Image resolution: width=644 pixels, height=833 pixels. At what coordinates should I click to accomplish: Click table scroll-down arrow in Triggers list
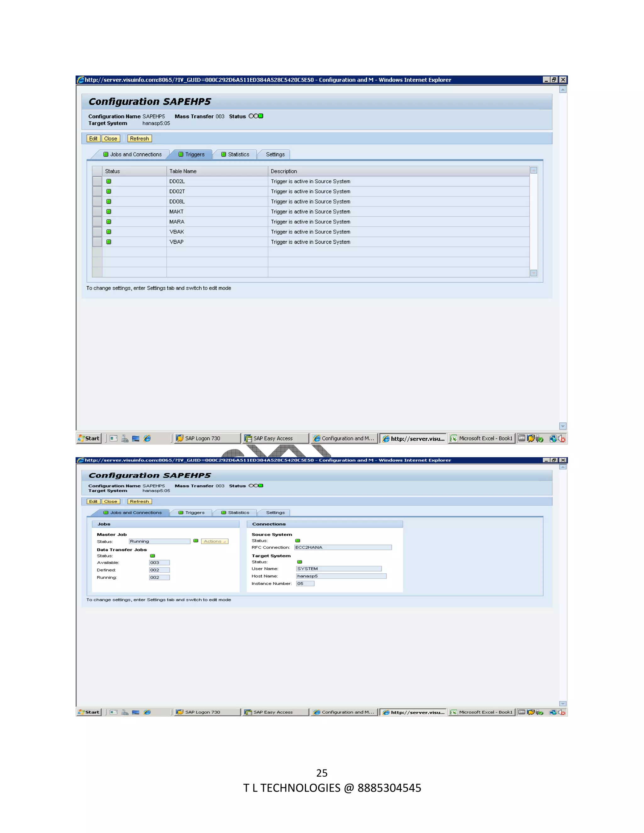click(534, 273)
